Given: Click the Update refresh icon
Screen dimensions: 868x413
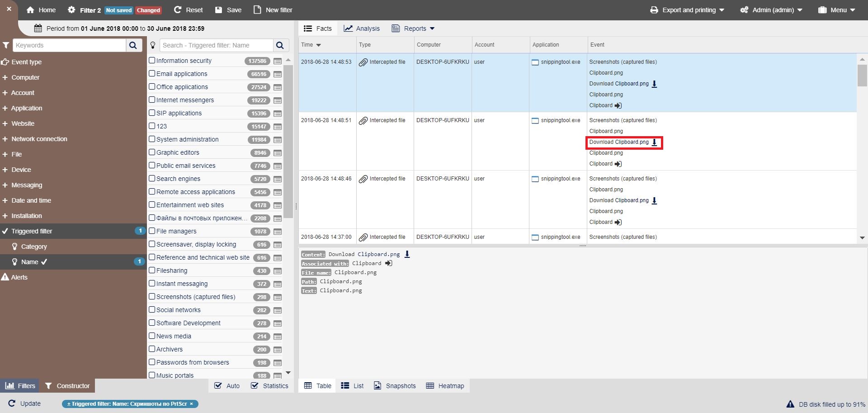Looking at the screenshot, I should [x=12, y=404].
